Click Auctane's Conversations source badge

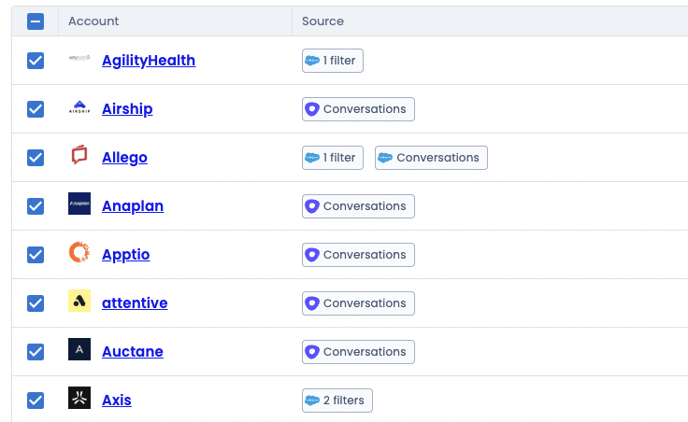point(358,352)
